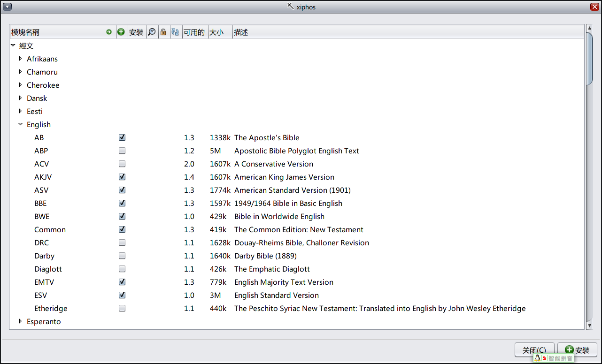This screenshot has width=602, height=364.
Task: Click the vertical scrollbar thumb
Action: (x=589, y=59)
